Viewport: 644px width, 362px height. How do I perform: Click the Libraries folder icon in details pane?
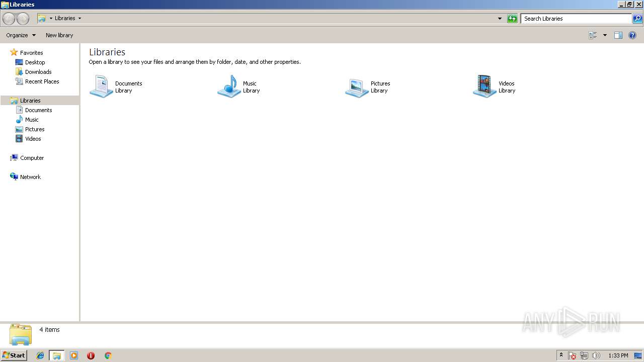point(21,335)
